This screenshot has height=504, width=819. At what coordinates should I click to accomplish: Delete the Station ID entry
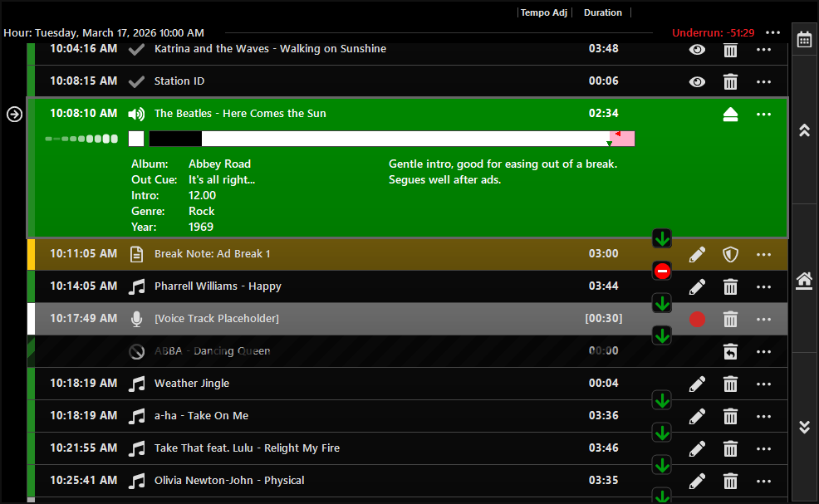click(x=730, y=82)
